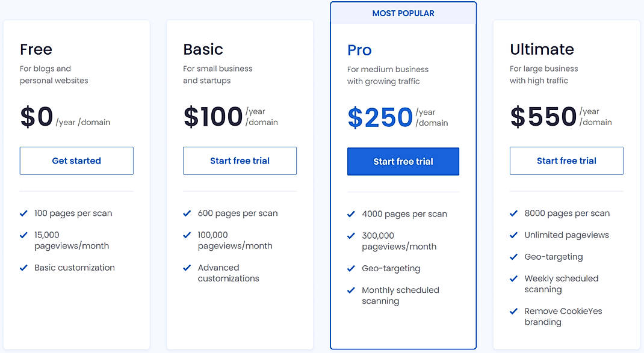Click the checkmark beside Geo-targeting in Pro
The height and width of the screenshot is (353, 644).
pyautogui.click(x=350, y=268)
